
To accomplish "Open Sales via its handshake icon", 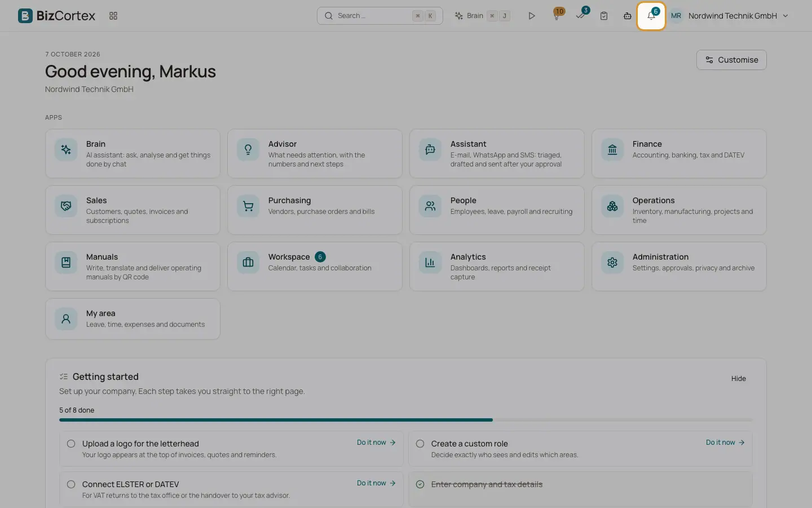I will pos(66,206).
